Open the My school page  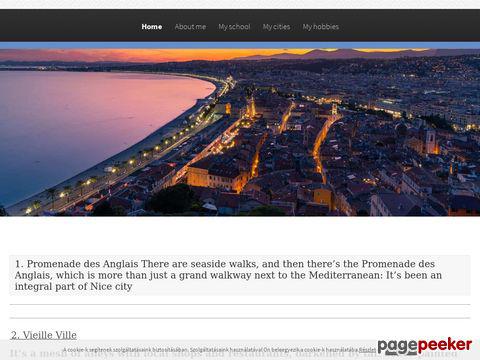[x=234, y=27]
